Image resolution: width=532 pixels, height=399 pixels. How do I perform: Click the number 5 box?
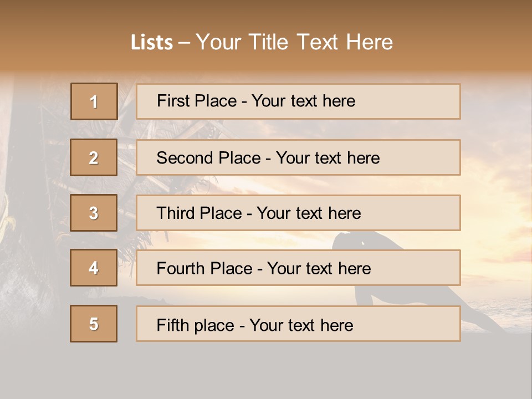(94, 324)
